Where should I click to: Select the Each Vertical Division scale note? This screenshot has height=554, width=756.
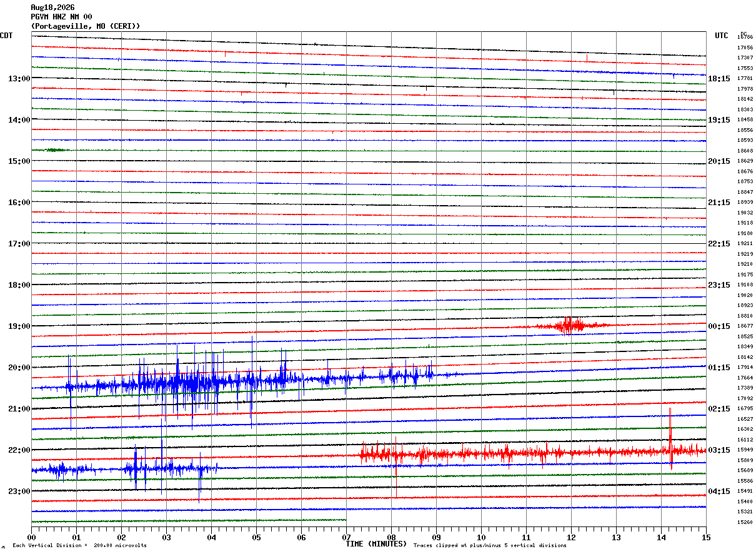(x=79, y=545)
